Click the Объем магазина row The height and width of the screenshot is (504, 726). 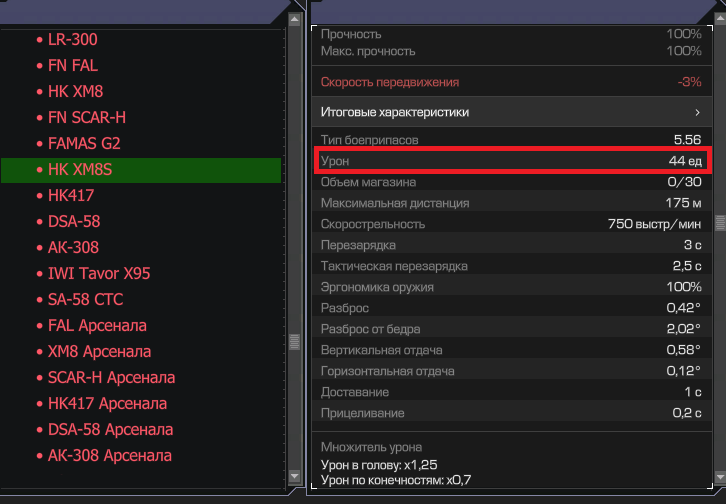(x=512, y=182)
